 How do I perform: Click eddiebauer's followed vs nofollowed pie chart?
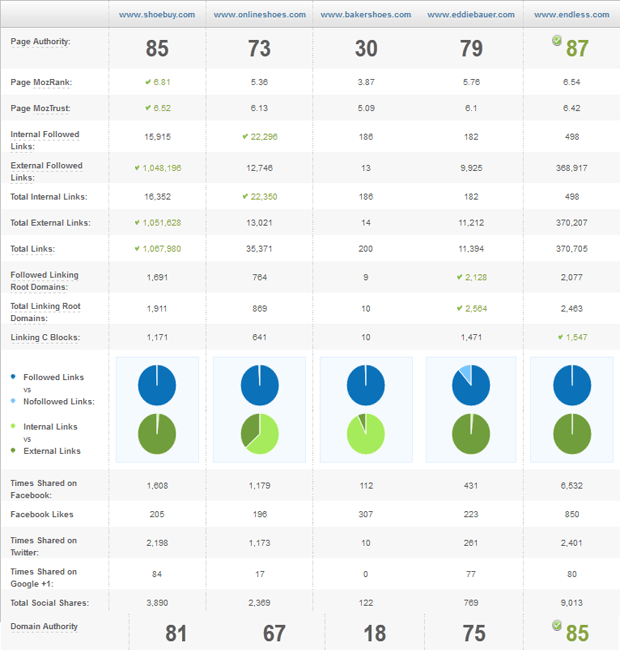coord(471,385)
